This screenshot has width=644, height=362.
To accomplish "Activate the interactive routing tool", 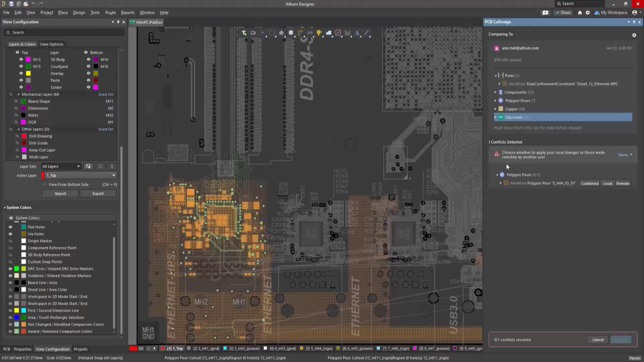I will click(300, 33).
